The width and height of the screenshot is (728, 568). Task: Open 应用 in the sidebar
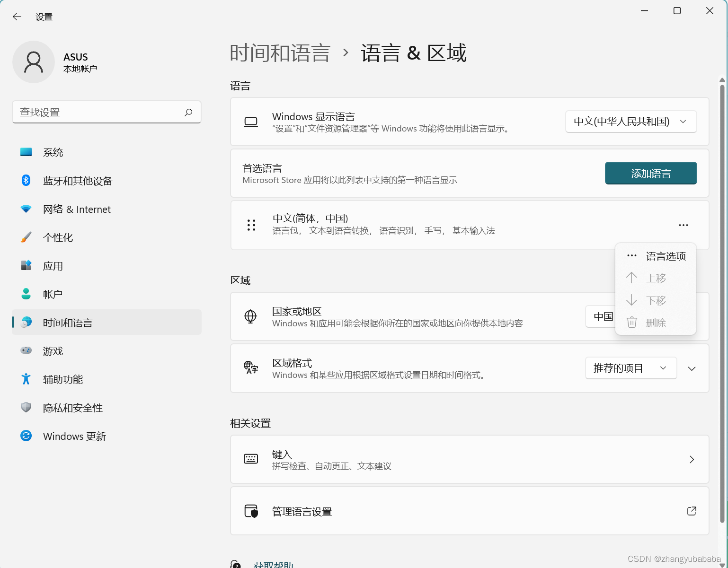(x=107, y=266)
